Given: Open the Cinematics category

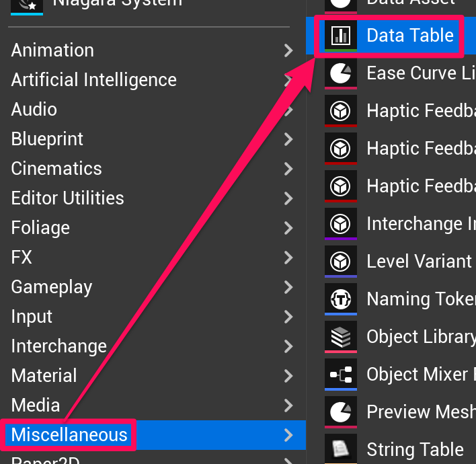Looking at the screenshot, I should 56,169.
